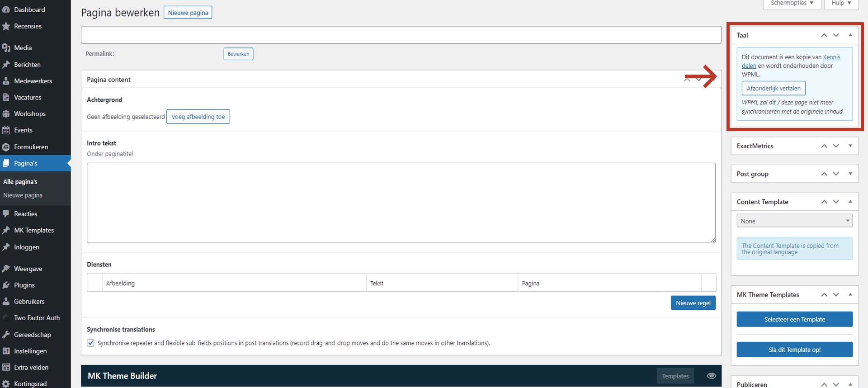Click Voeg afbeelding toe button

pos(198,117)
